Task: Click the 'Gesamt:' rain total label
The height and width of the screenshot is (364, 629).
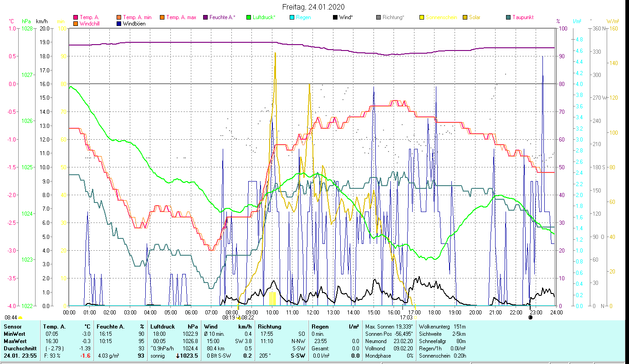Action: [320, 349]
